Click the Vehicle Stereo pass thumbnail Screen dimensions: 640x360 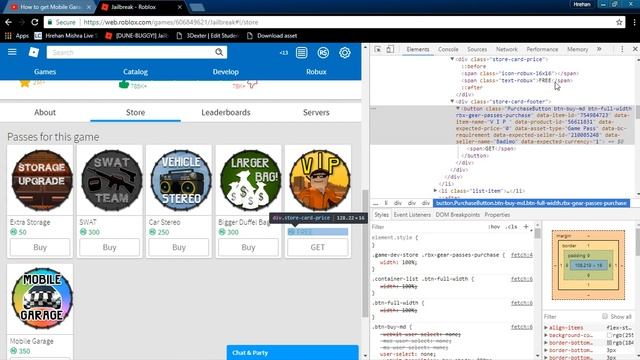click(x=180, y=180)
